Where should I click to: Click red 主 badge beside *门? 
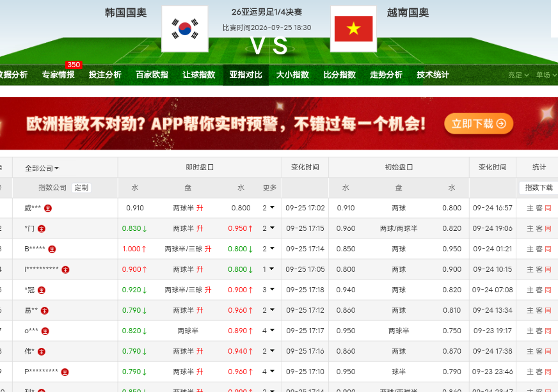[42, 229]
